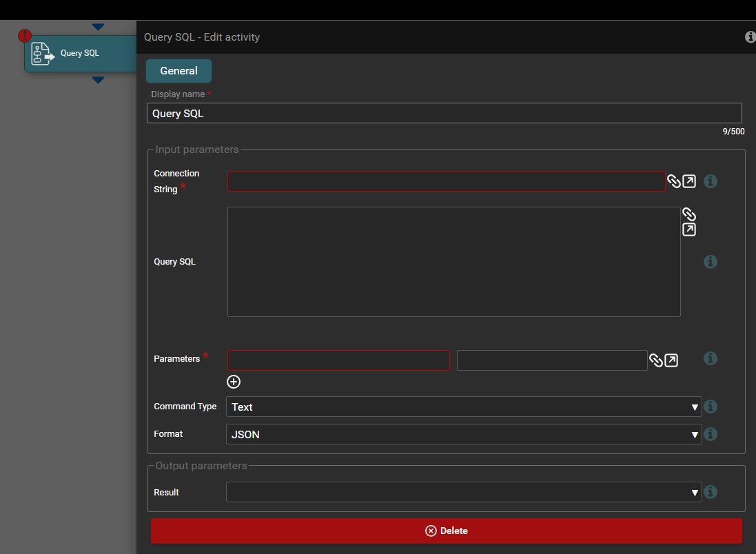Viewport: 756px width, 554px height.
Task: Open the Command Type dropdown
Action: click(x=463, y=407)
